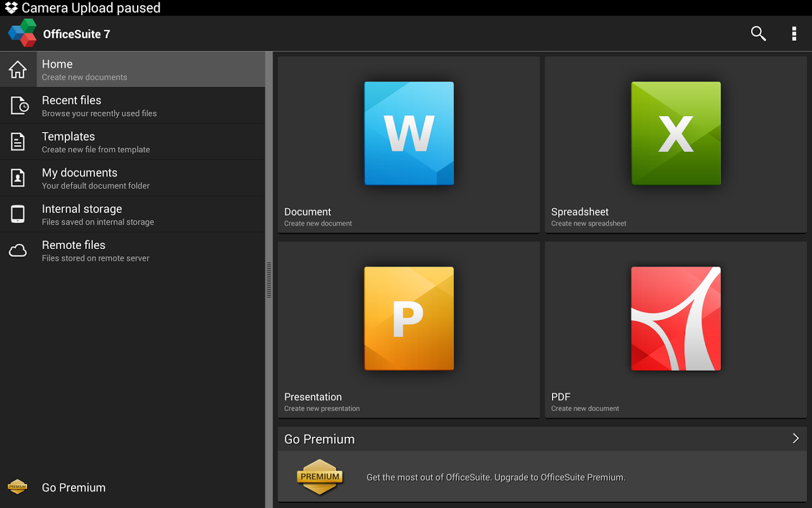Open Search in OfficeSuite
Viewport: 812px width, 508px height.
(758, 33)
